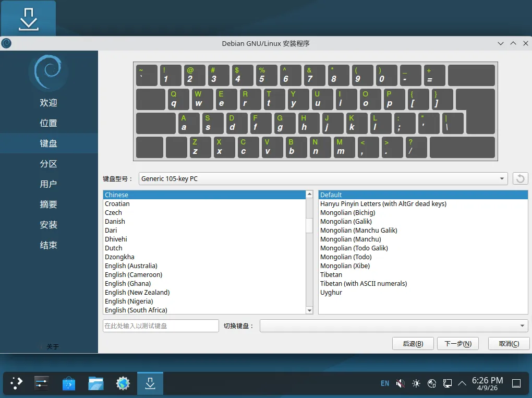
Task: Open the KDE application launcher
Action: point(17,383)
